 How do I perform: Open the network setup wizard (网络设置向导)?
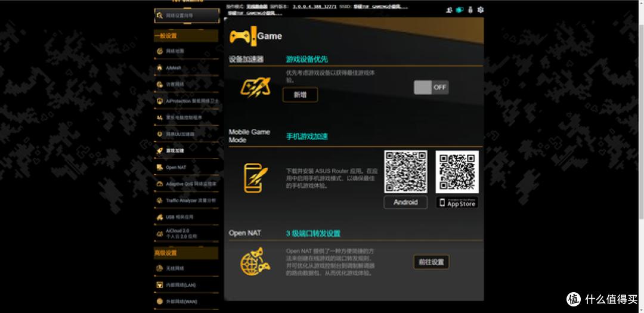pyautogui.click(x=187, y=16)
